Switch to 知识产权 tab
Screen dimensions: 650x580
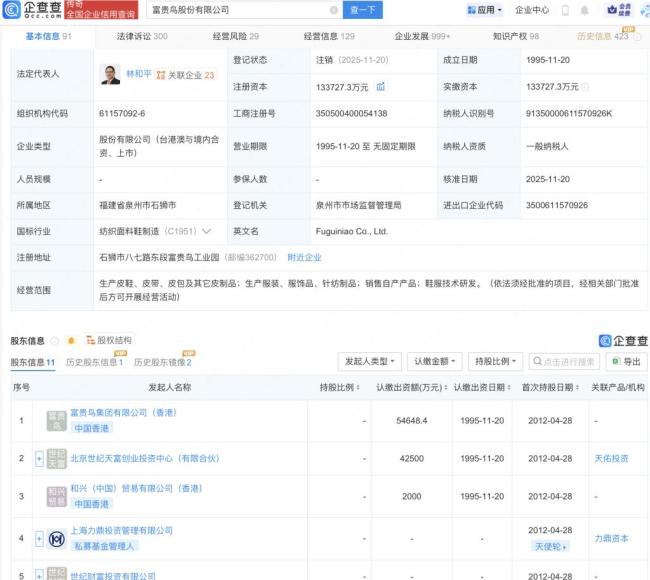tap(516, 36)
